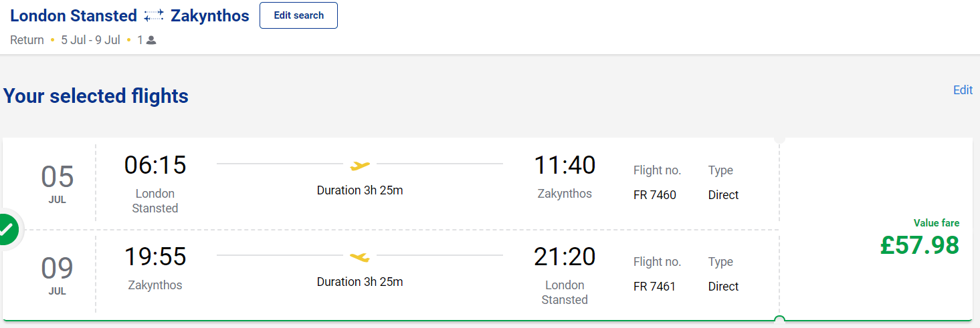Screen dimensions: 980x328
Task: Click the 06:15 departure time
Action: point(155,166)
